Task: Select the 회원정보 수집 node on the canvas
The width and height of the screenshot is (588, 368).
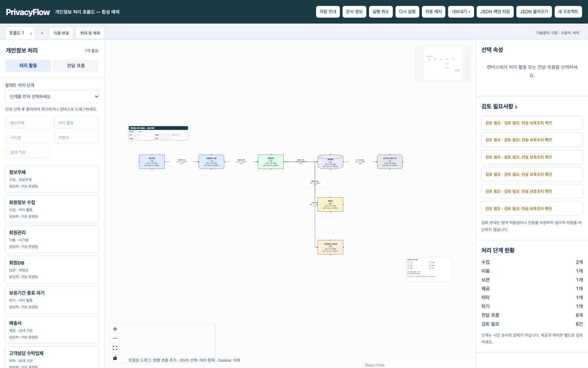Action: (x=211, y=162)
